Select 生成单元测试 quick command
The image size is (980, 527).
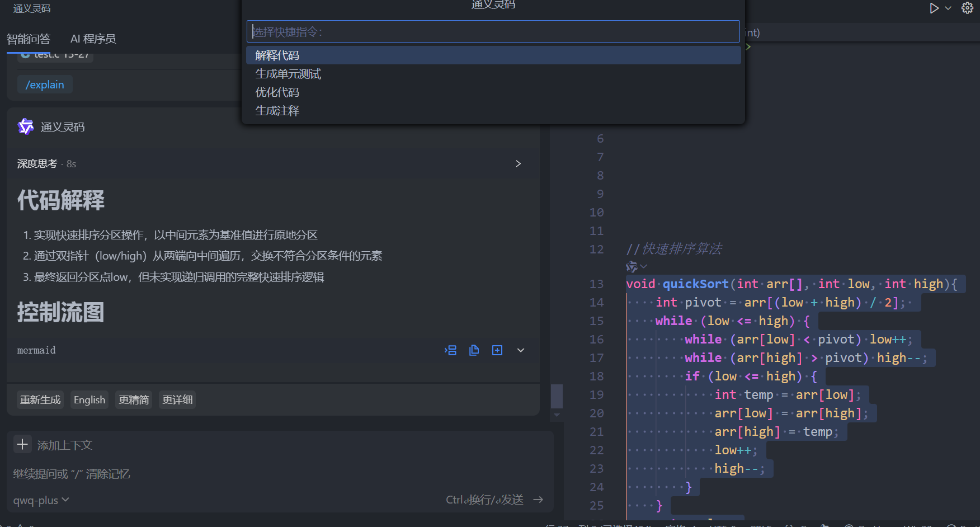click(493, 74)
